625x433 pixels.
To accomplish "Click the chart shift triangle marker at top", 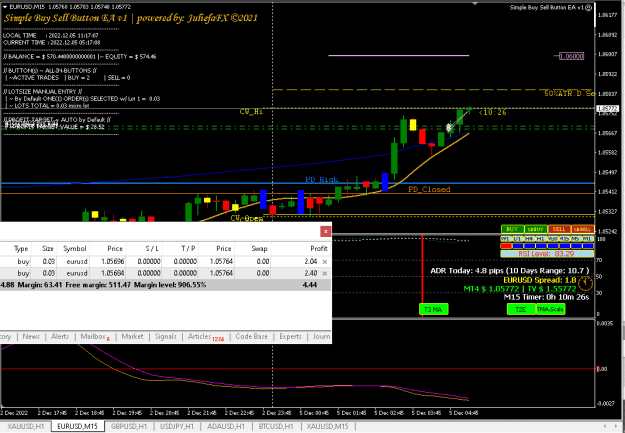I will coord(475,3).
